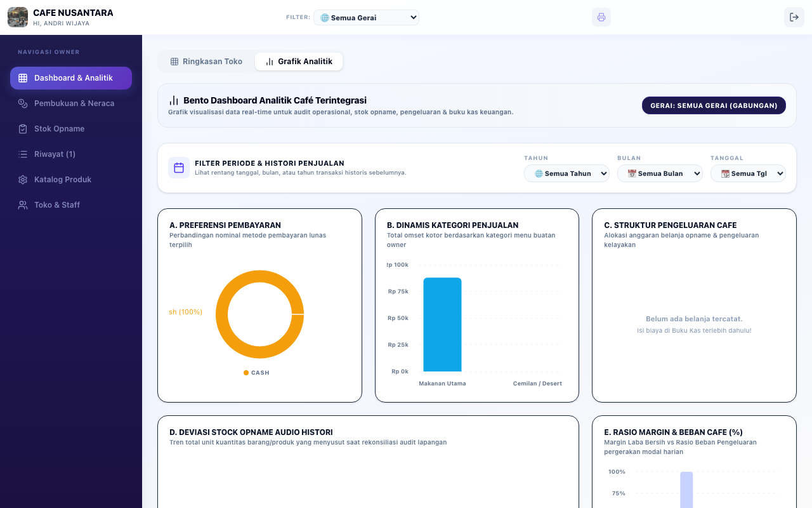The width and height of the screenshot is (812, 508).
Task: Click the Cafe Nusantara logo thumbnail
Action: 18,17
